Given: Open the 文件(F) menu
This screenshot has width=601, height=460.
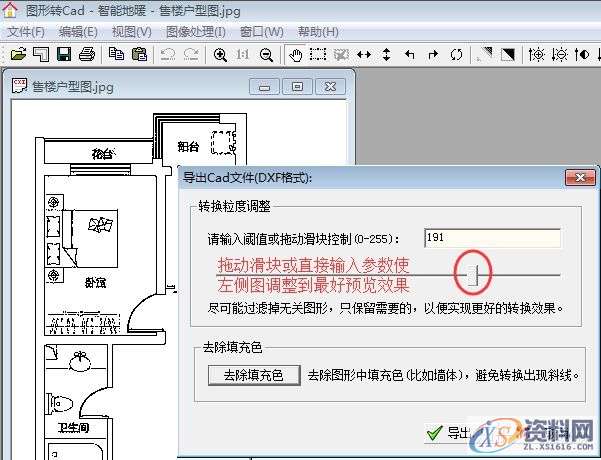Looking at the screenshot, I should pyautogui.click(x=26, y=32).
